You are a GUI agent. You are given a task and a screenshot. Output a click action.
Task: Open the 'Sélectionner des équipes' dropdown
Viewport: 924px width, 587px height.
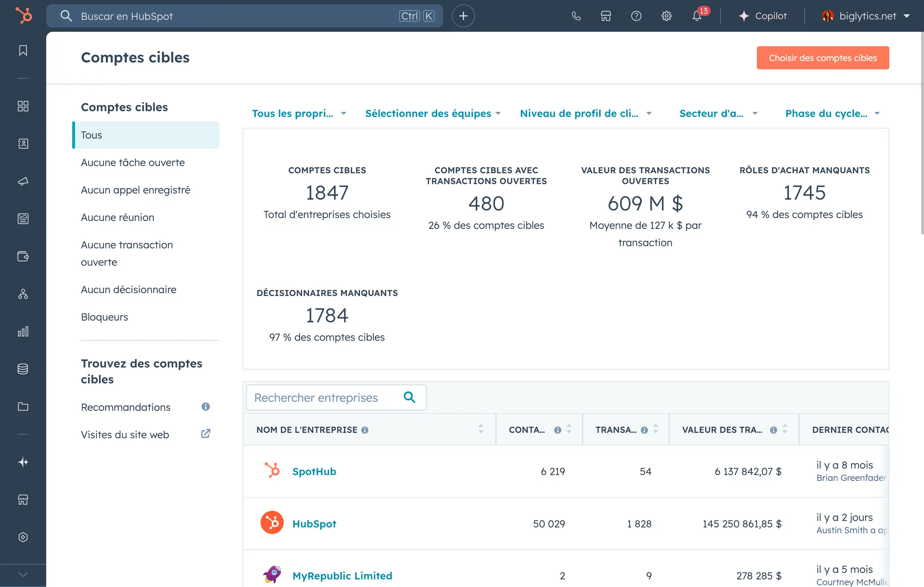click(x=434, y=113)
